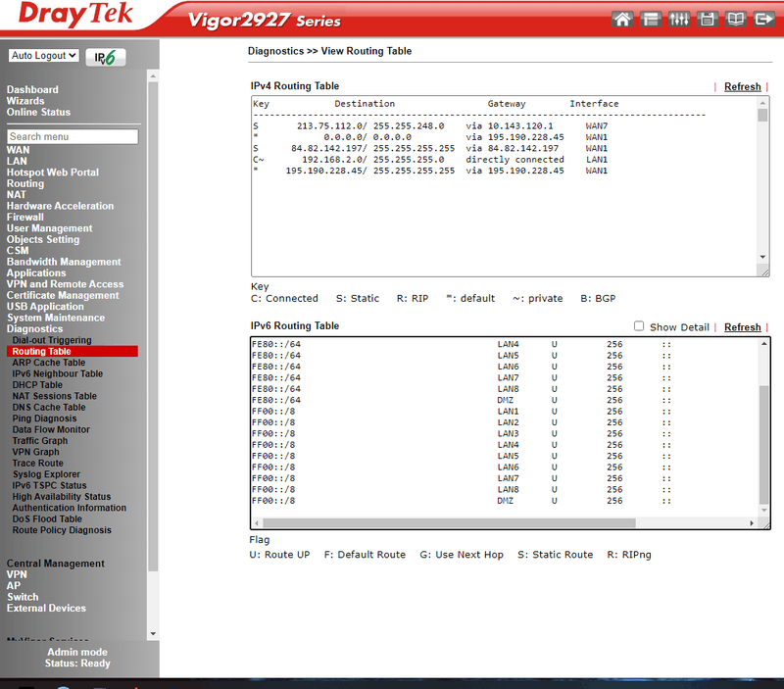Click IPv6 table vertical scrollbar up arrow
The image size is (784, 689).
pos(764,343)
